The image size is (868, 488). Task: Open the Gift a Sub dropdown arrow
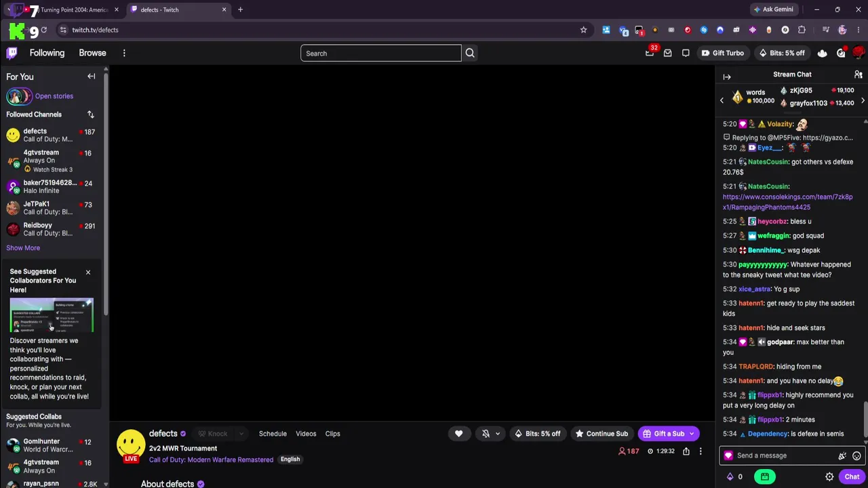(692, 434)
